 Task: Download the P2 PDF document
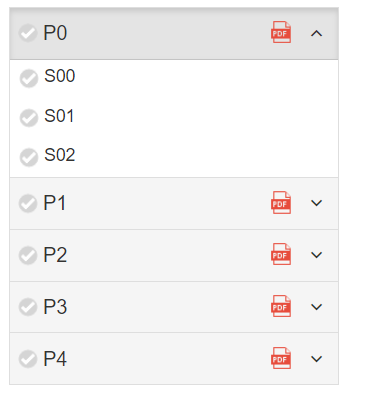tap(281, 254)
